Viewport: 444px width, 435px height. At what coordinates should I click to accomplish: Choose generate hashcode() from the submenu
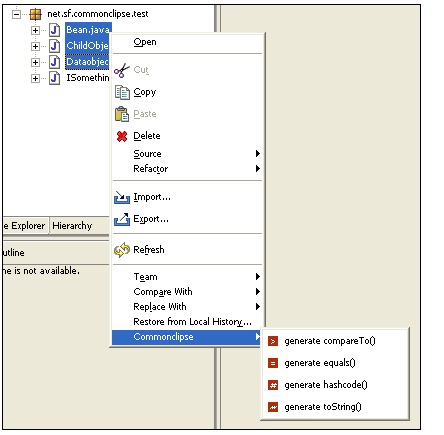[x=336, y=385]
